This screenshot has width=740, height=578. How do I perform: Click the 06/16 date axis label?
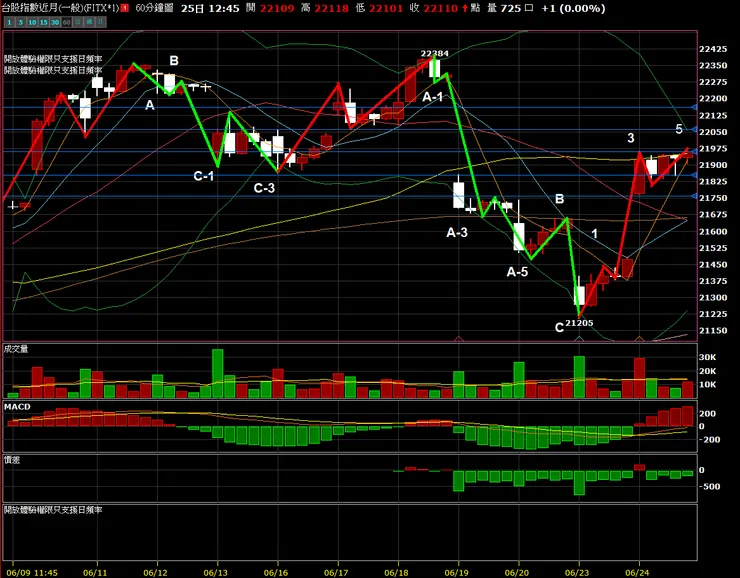[276, 573]
